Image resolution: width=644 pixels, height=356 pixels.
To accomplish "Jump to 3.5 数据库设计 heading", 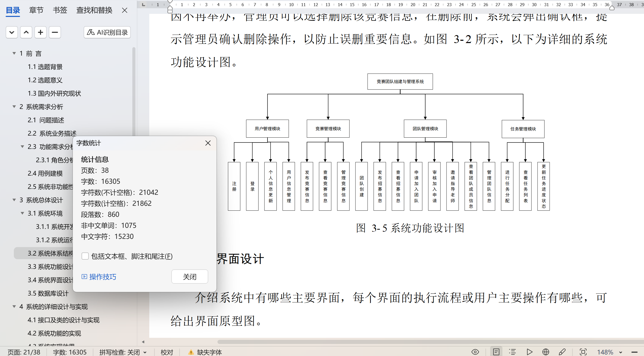I will pos(48,293).
